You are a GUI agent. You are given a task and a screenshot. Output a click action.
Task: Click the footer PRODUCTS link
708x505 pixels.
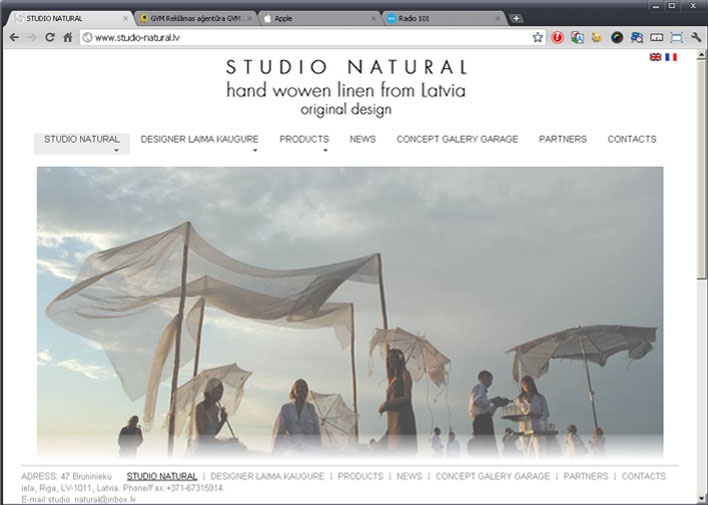(360, 477)
